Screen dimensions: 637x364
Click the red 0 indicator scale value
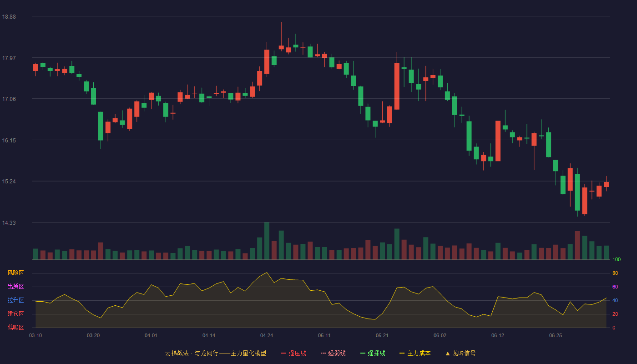coord(614,328)
